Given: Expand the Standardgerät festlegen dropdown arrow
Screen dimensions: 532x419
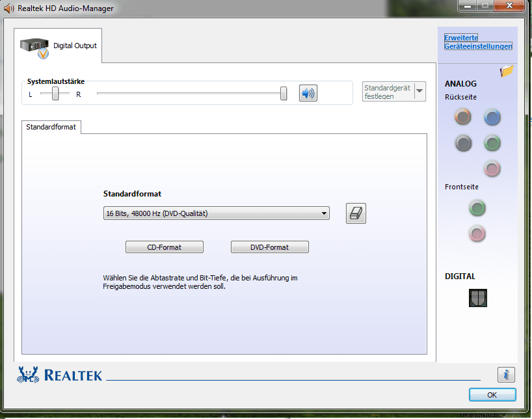Looking at the screenshot, I should pyautogui.click(x=419, y=91).
